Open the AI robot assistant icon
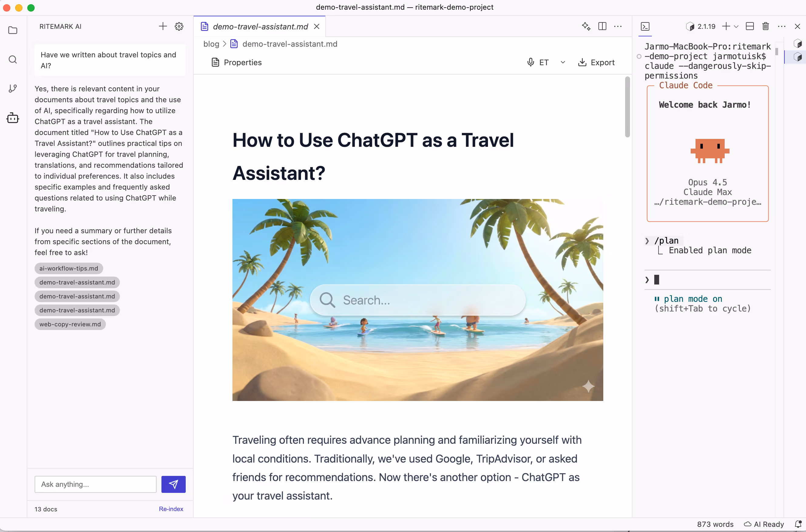The height and width of the screenshot is (532, 806). pyautogui.click(x=13, y=118)
